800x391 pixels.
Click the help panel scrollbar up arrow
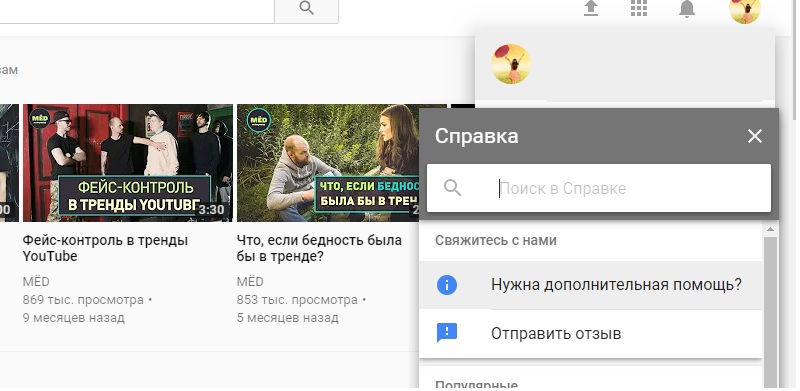point(770,230)
